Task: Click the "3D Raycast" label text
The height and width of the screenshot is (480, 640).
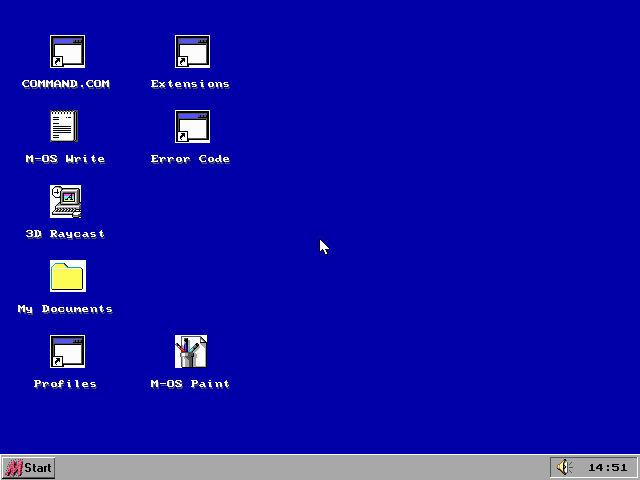Action: 65,234
